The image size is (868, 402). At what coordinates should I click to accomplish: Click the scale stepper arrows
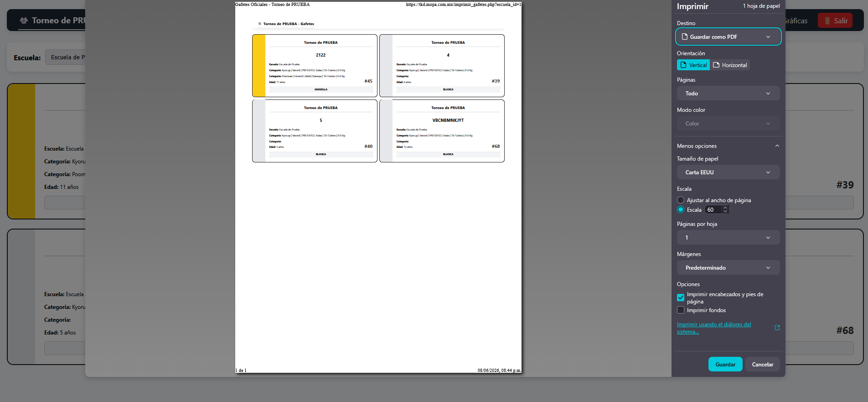point(725,209)
